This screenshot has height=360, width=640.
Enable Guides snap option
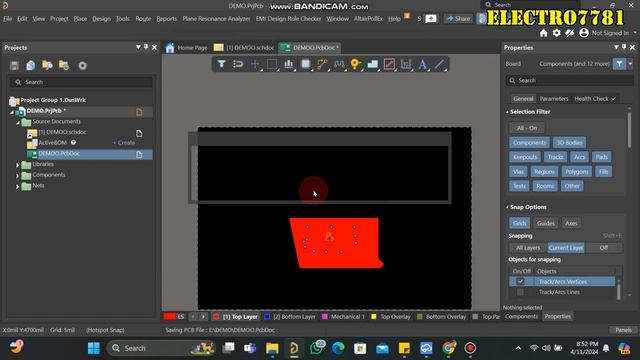pyautogui.click(x=546, y=223)
